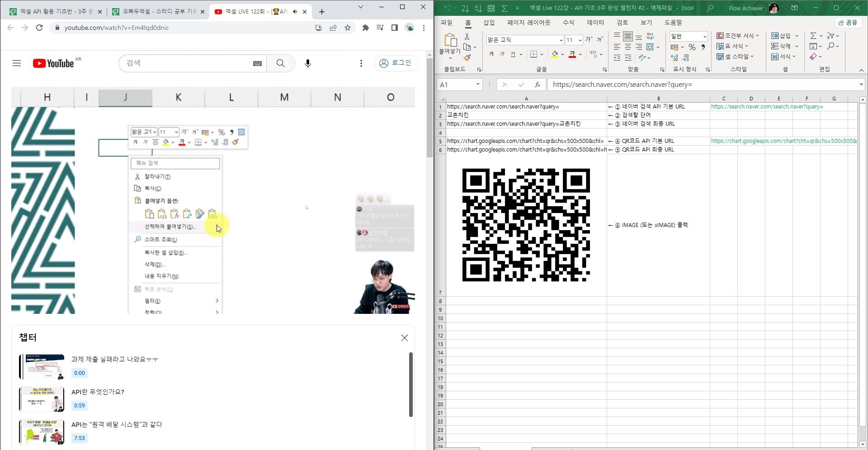Open the 페이지 레이아웃 ribbon tab
This screenshot has width=868, height=450.
529,22
